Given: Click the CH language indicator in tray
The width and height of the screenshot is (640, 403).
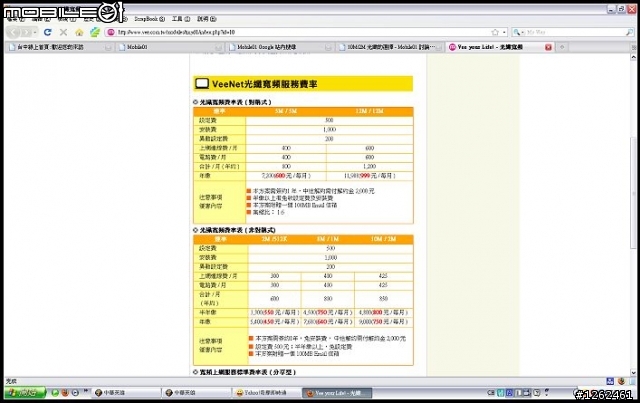Looking at the screenshot, I should tap(491, 393).
